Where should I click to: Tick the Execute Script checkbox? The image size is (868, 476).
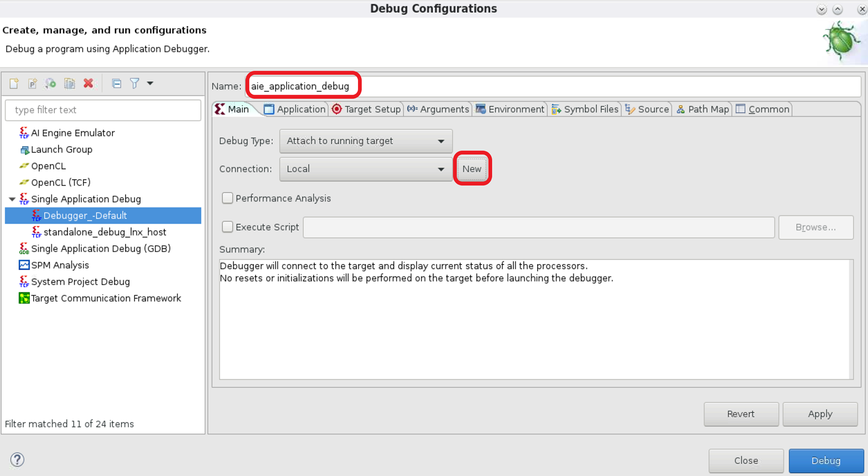pyautogui.click(x=227, y=227)
